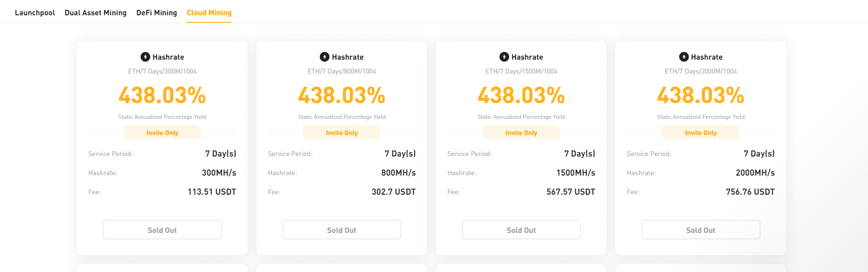
Task: Click 438.03% yield on ETH/7 Days/300M card
Action: click(162, 95)
